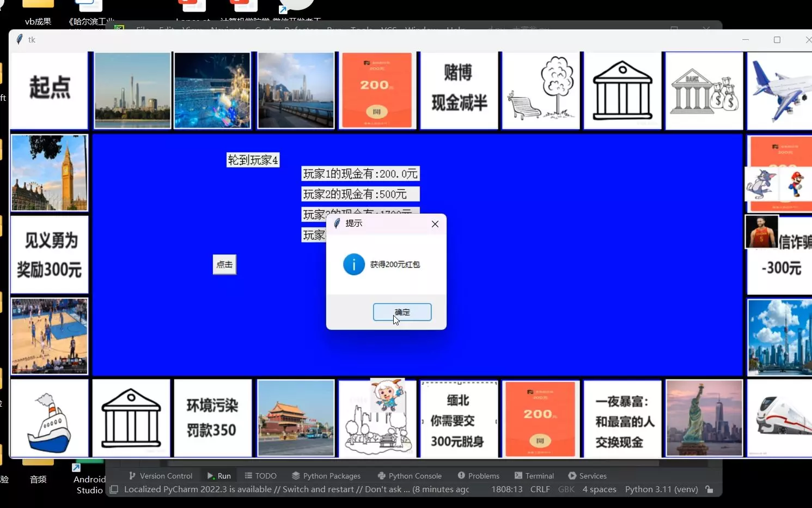Click the 缅北 300元脱身 tile

click(459, 419)
